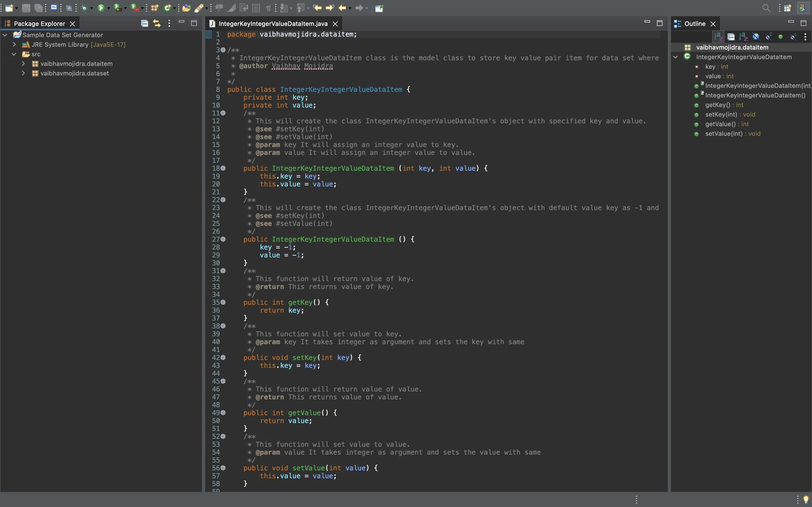Toggle Hide Fields in Outline toolbar

coord(756,37)
